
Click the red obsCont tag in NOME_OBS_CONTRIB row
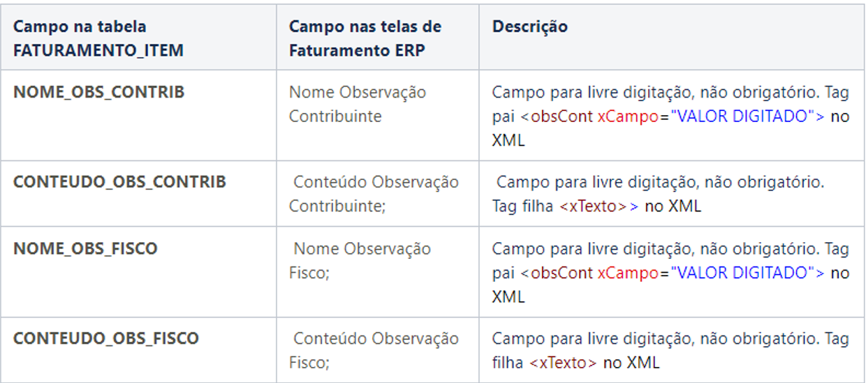[x=561, y=117]
